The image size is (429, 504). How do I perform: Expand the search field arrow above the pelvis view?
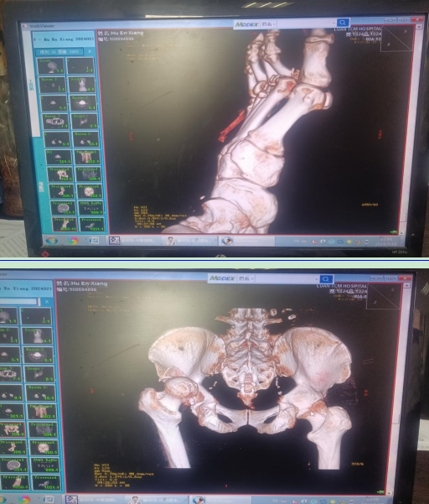click(x=317, y=278)
